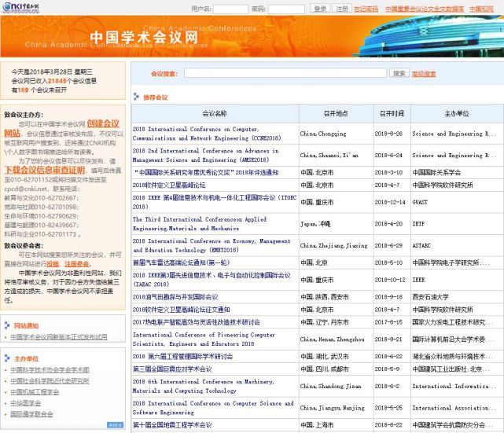Image resolution: width=504 pixels, height=433 pixels.
Task: Open the CCNE2018 conference link
Action: 207,134
